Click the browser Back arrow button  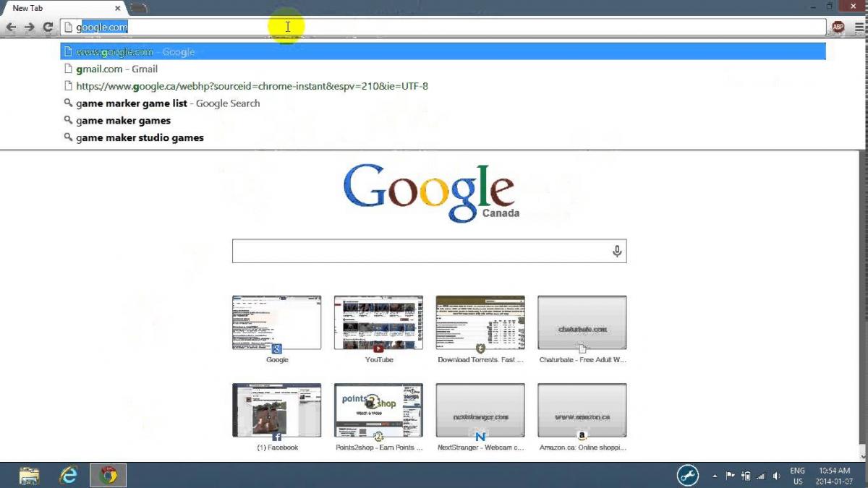11,27
